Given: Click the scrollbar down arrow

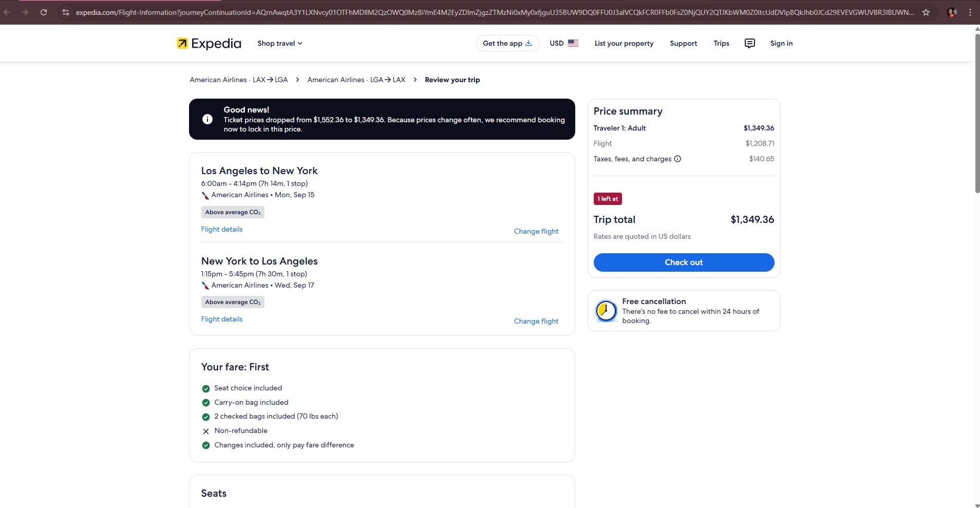Looking at the screenshot, I should (977, 505).
